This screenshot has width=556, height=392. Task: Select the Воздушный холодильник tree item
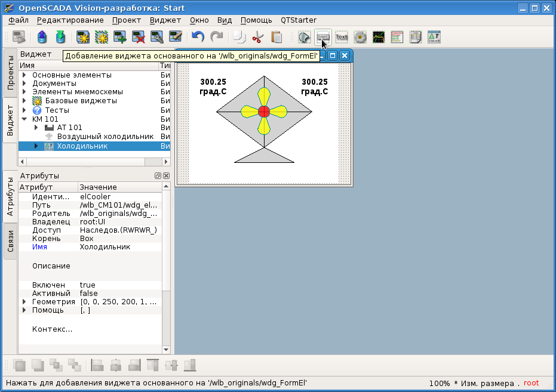click(x=105, y=137)
